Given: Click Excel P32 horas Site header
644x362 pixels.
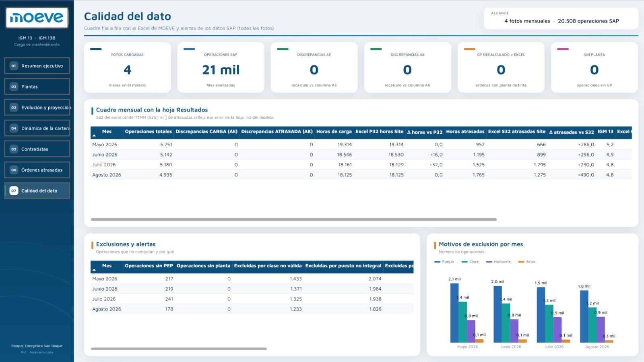Looking at the screenshot, I should coord(379,132).
